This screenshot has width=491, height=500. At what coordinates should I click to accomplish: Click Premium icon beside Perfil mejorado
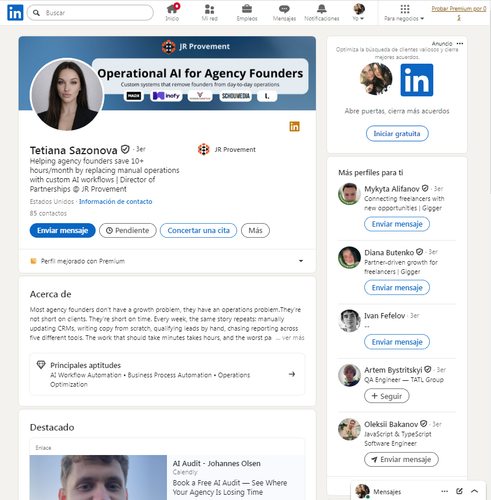point(33,261)
